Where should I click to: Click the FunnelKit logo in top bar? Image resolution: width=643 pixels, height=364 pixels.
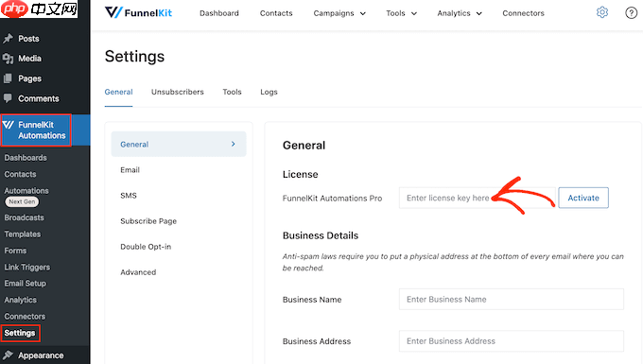[139, 12]
